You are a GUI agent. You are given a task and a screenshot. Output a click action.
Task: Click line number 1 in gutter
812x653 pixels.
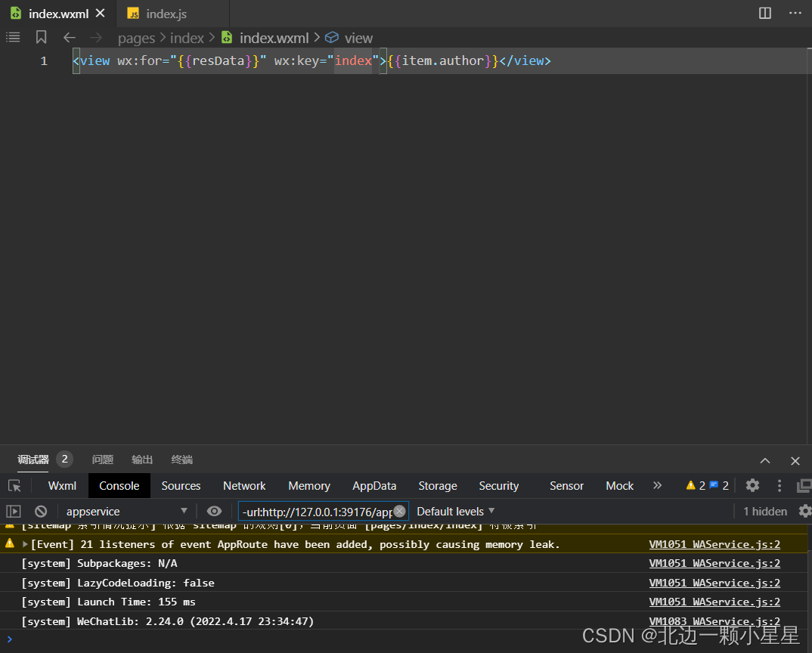[44, 61]
